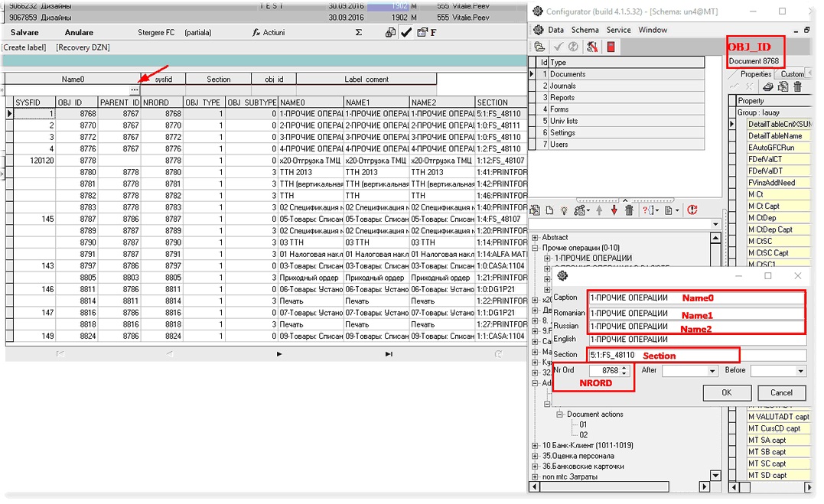Viewport: 824px width, 504px height.
Task: Click the lock documents icon beside the checkmark
Action: pyautogui.click(x=390, y=33)
